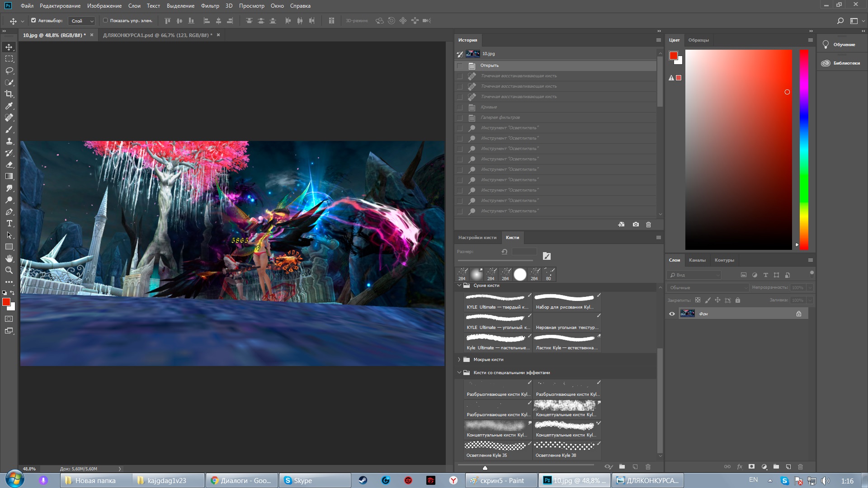Select the Lasso tool
This screenshot has width=868, height=488.
pos(9,70)
